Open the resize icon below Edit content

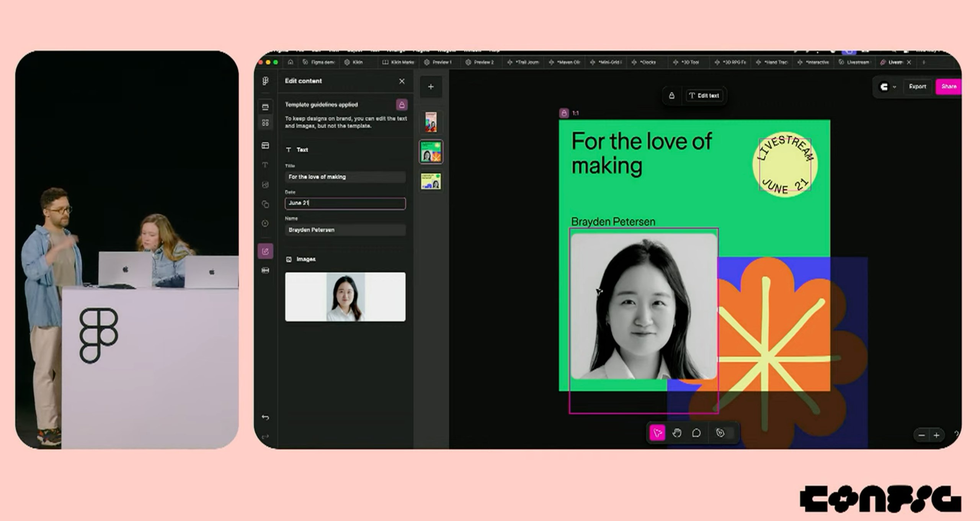click(x=265, y=270)
